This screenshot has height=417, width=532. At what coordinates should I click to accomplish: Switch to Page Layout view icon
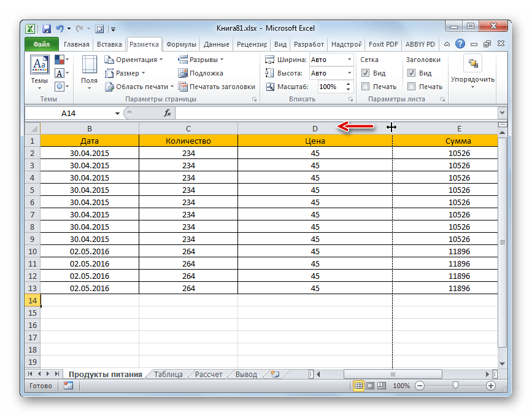pyautogui.click(x=369, y=386)
